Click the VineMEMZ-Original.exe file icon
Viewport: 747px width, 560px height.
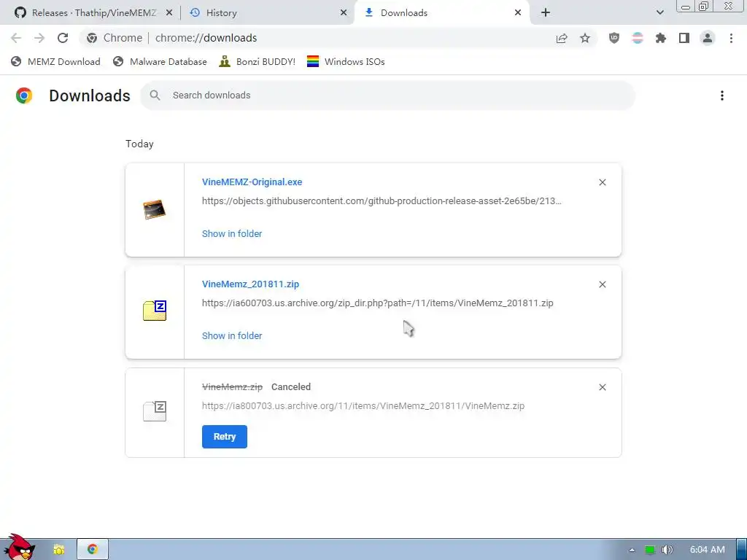155,209
